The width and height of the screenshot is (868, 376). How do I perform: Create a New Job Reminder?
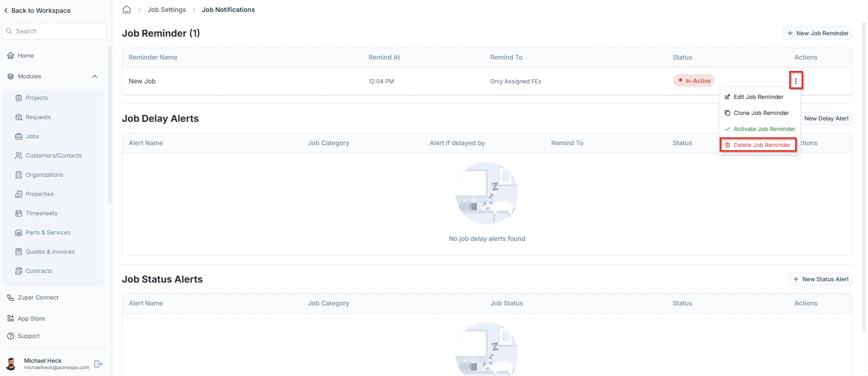(818, 33)
